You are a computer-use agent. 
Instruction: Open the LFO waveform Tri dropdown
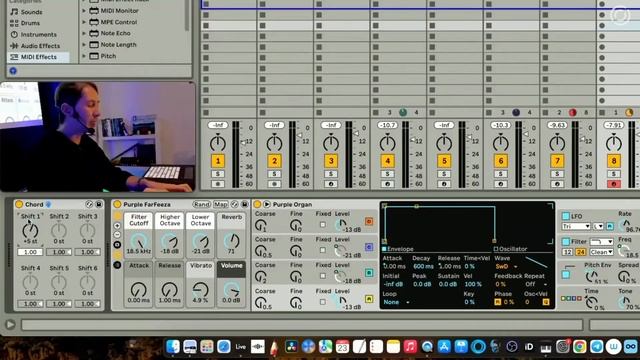point(576,226)
